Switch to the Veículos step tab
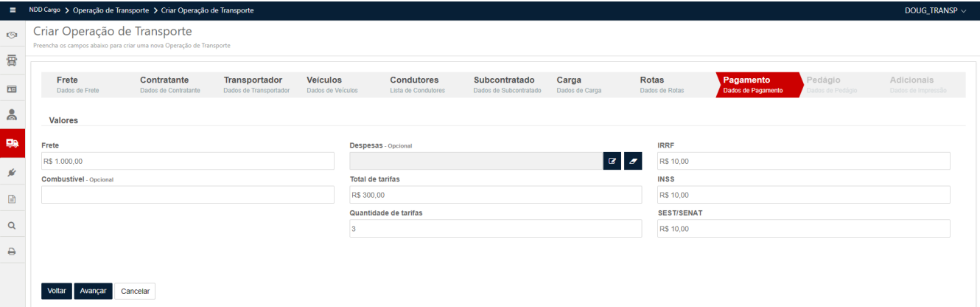This screenshot has height=307, width=980. (x=332, y=84)
